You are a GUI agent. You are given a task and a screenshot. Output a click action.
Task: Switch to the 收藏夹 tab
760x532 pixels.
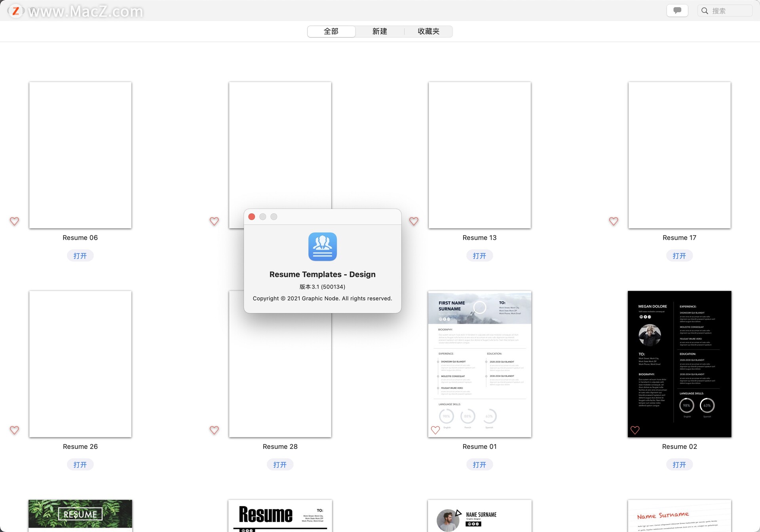[x=428, y=31]
